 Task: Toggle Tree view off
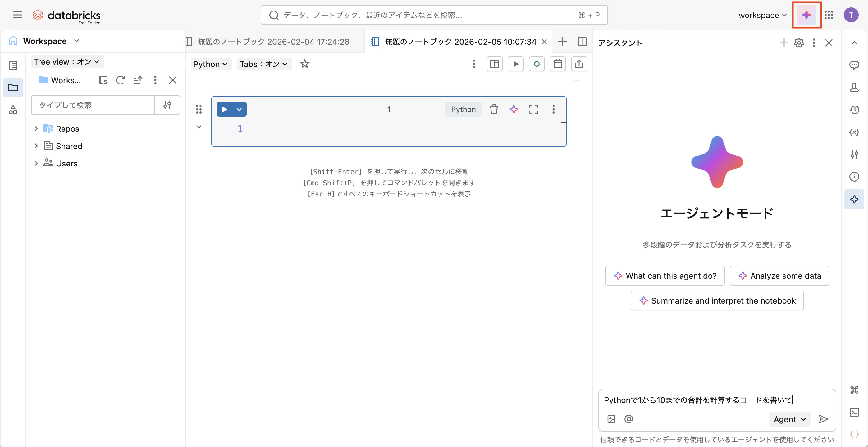click(x=67, y=61)
